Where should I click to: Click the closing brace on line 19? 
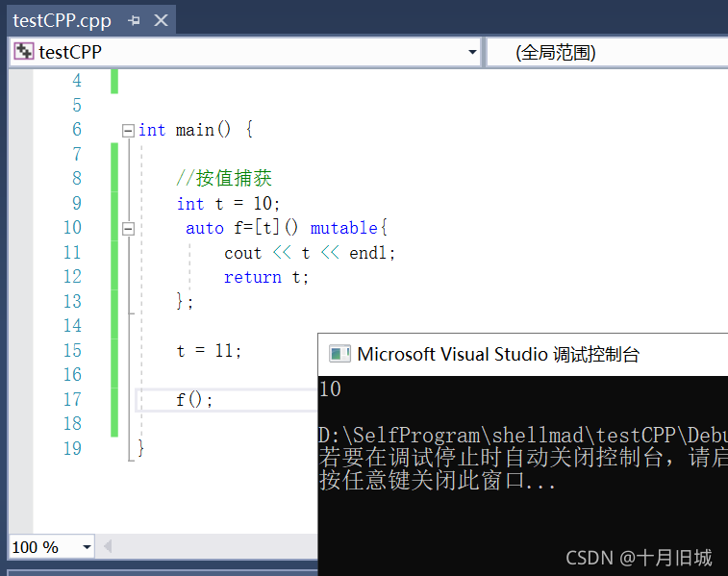click(140, 448)
